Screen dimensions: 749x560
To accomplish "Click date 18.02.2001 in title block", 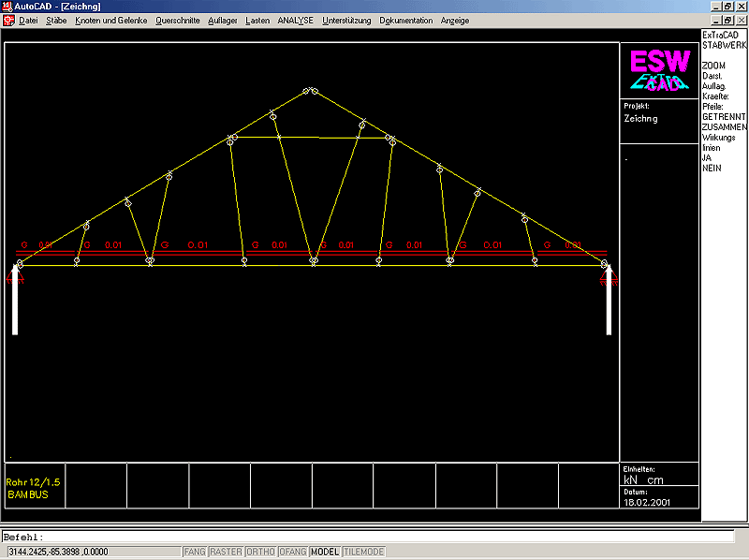I will (x=647, y=502).
